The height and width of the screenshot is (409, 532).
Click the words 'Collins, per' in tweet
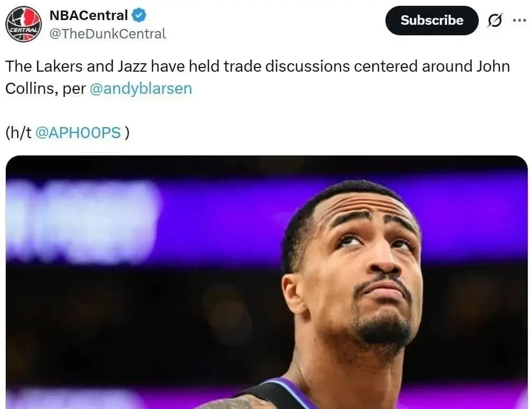click(45, 89)
